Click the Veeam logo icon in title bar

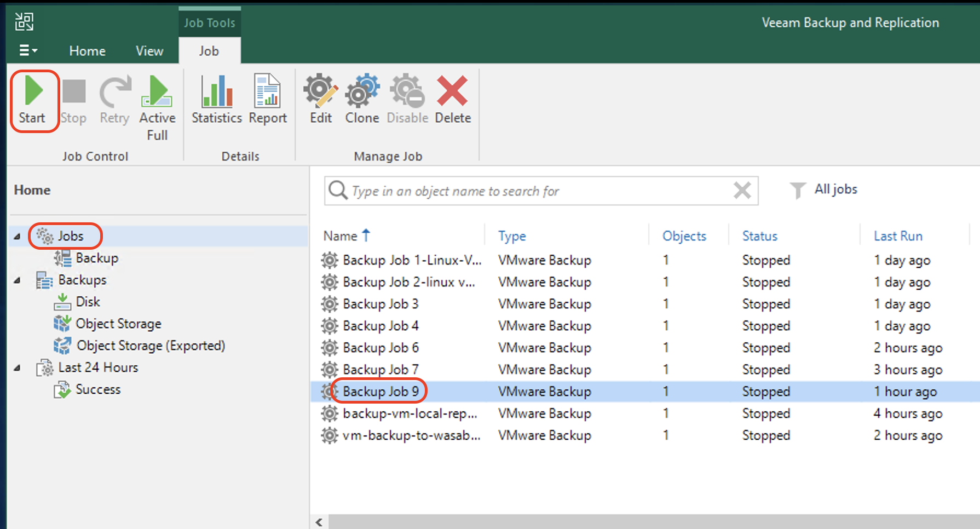coord(24,22)
